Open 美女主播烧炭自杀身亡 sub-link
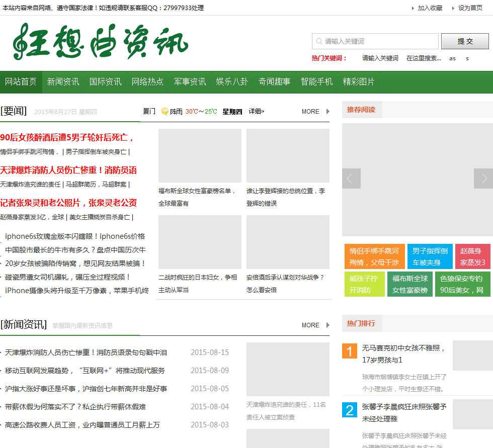 100,217
